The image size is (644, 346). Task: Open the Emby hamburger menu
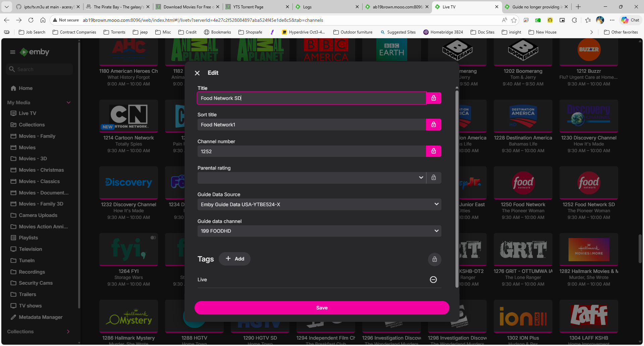point(13,52)
